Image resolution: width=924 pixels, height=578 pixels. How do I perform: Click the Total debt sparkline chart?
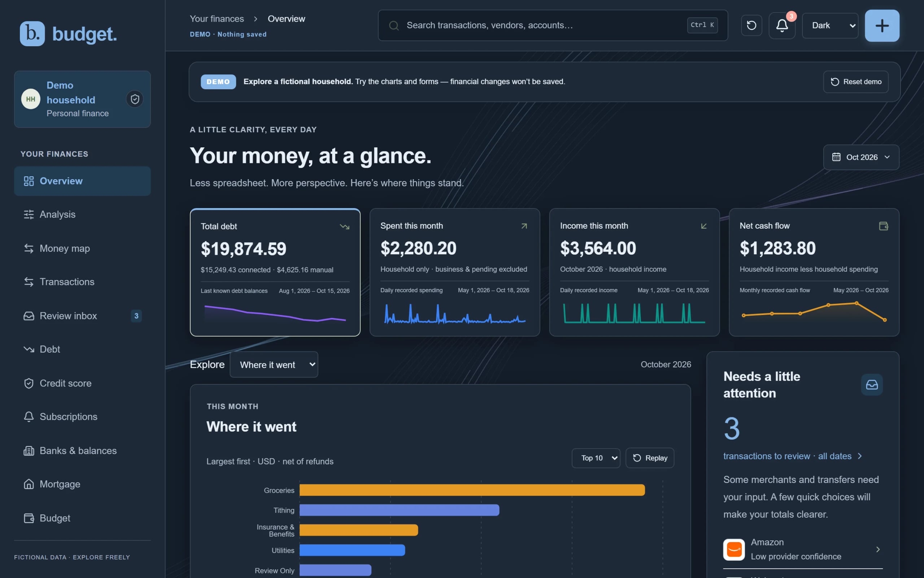(x=275, y=313)
